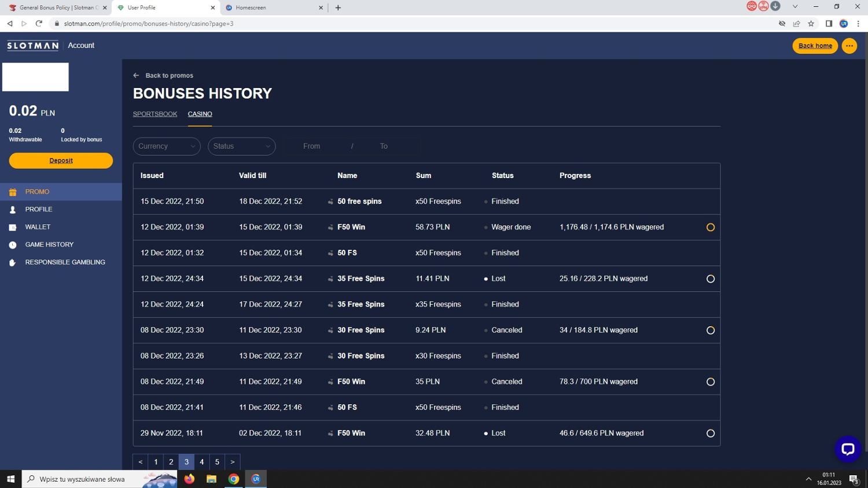868x488 pixels.
Task: Click the Slotman logo
Action: point(32,46)
